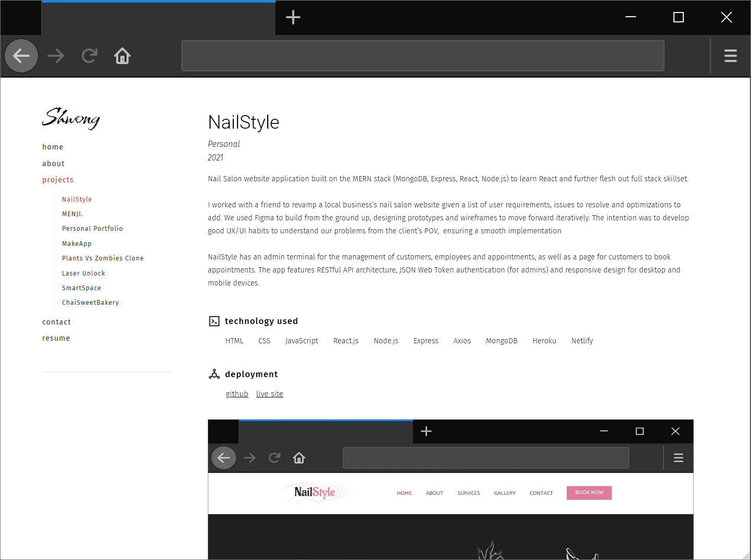Reload the page with the refresh icon
The height and width of the screenshot is (560, 751).
[x=90, y=56]
